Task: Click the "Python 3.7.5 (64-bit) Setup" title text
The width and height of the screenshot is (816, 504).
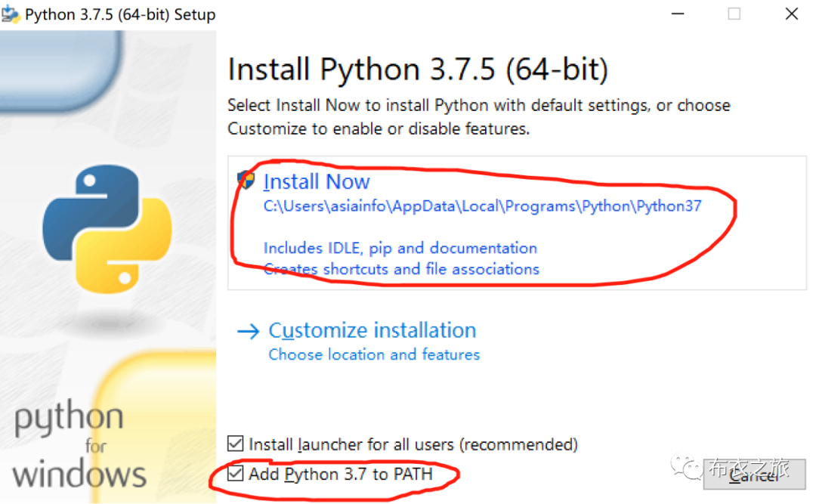Action: [120, 15]
